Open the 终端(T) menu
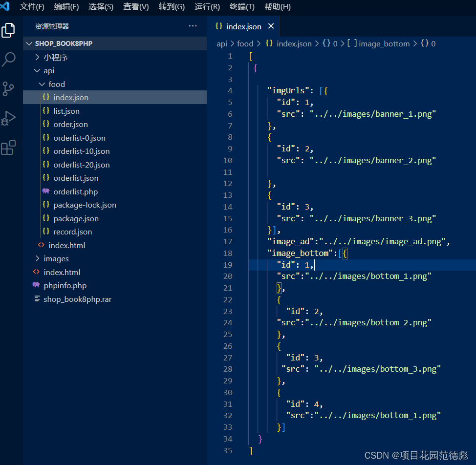Screen dimensions: 476x465 (x=242, y=7)
